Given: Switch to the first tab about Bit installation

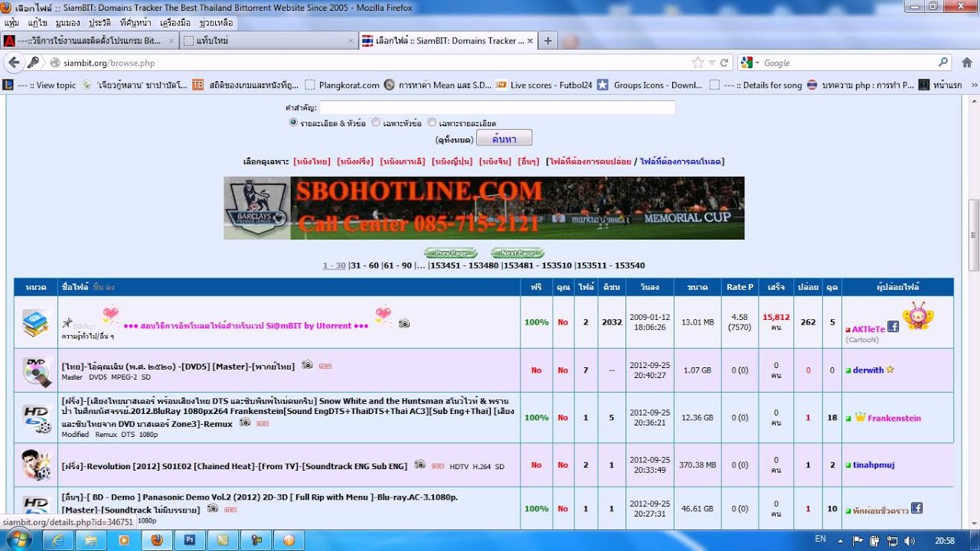Looking at the screenshot, I should point(90,41).
